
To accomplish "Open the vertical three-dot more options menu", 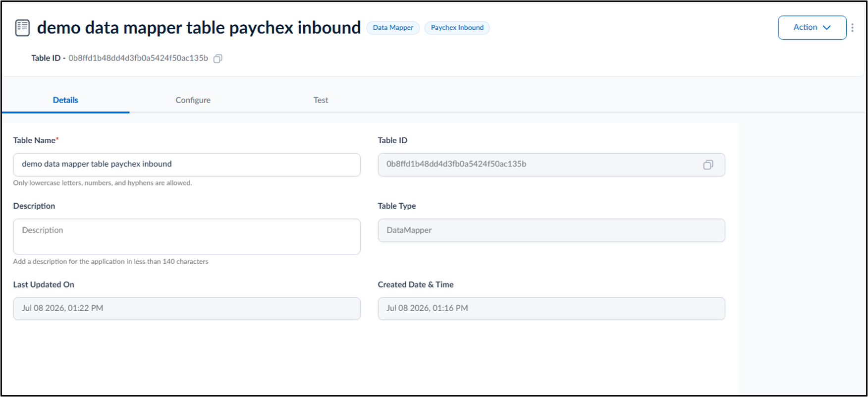I will pyautogui.click(x=852, y=28).
